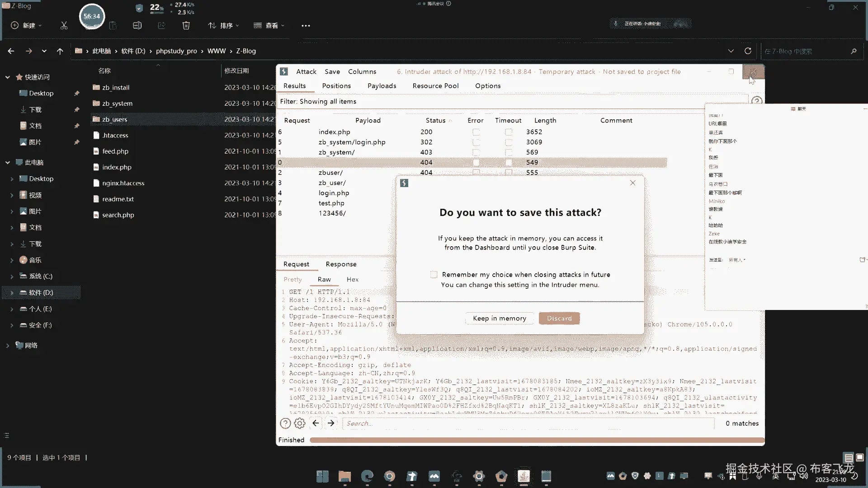Image resolution: width=868 pixels, height=488 pixels.
Task: Click the delete trash icon in toolbar
Action: click(x=186, y=26)
